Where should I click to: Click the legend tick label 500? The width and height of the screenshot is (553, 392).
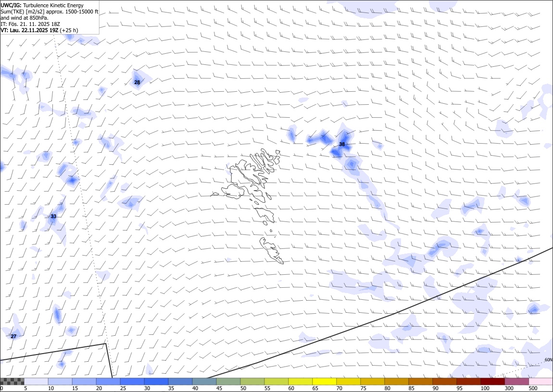click(x=533, y=388)
